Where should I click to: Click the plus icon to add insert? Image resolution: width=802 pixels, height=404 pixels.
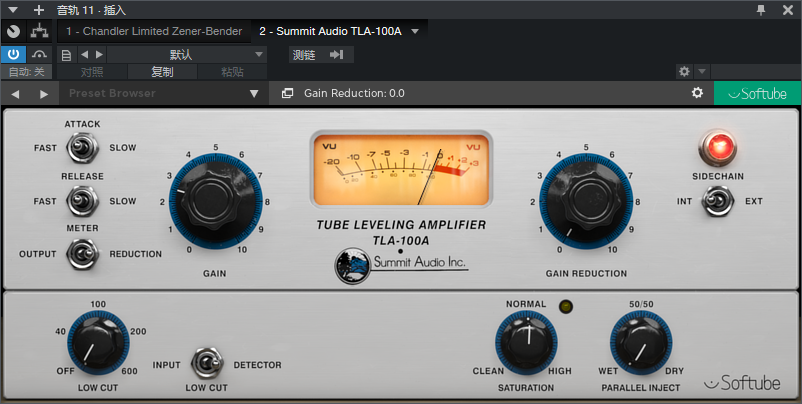[38, 10]
